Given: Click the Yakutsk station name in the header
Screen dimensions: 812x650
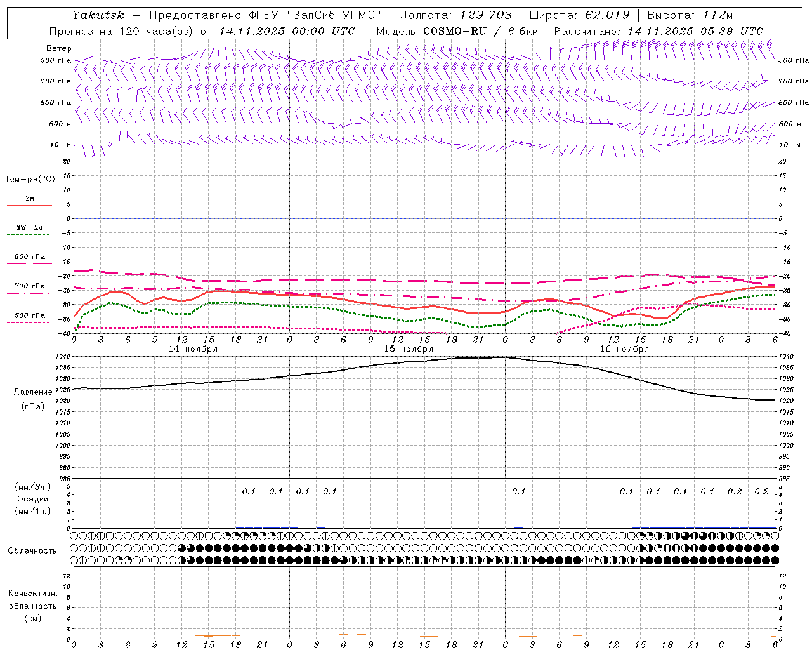Looking at the screenshot, I should pyautogui.click(x=98, y=15).
